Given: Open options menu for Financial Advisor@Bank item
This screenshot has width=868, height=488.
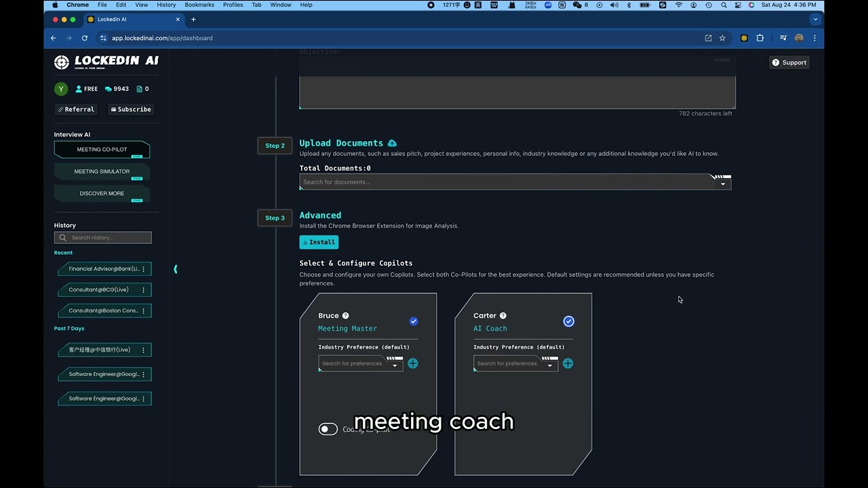Looking at the screenshot, I should point(143,269).
